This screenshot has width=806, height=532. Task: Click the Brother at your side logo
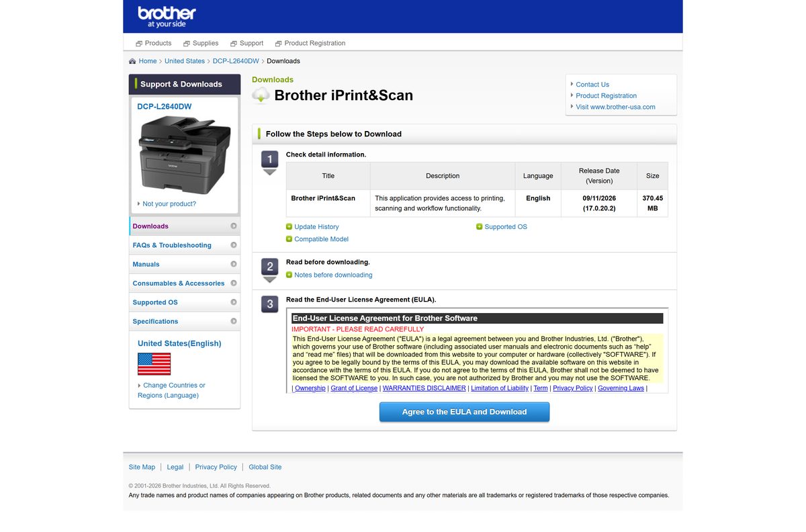click(167, 17)
